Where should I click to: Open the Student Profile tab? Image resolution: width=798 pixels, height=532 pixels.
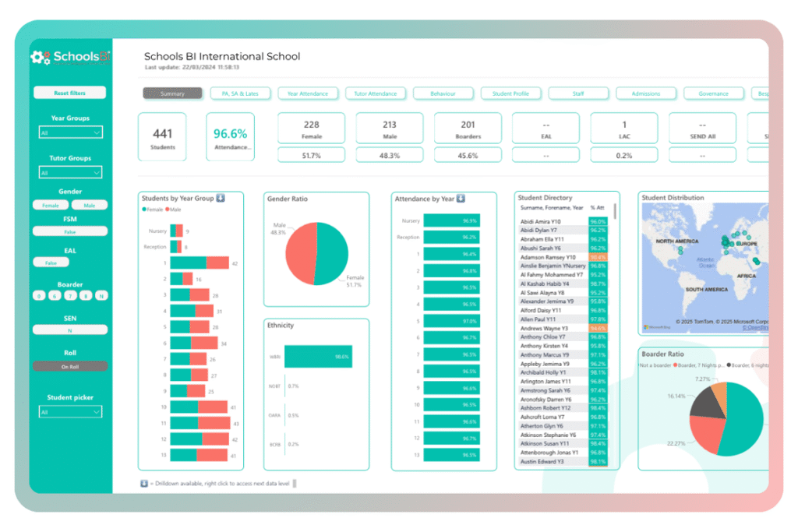(x=510, y=93)
